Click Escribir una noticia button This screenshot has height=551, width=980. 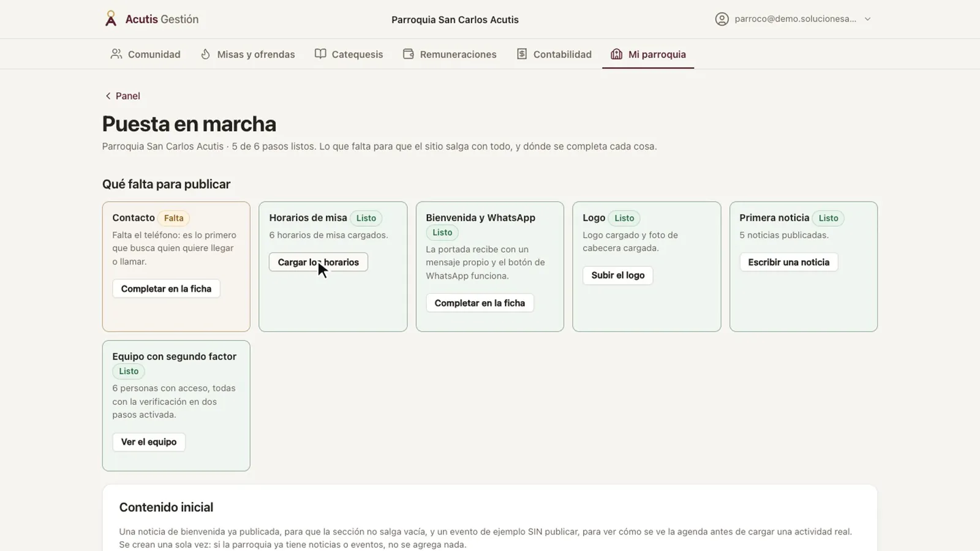[788, 262]
